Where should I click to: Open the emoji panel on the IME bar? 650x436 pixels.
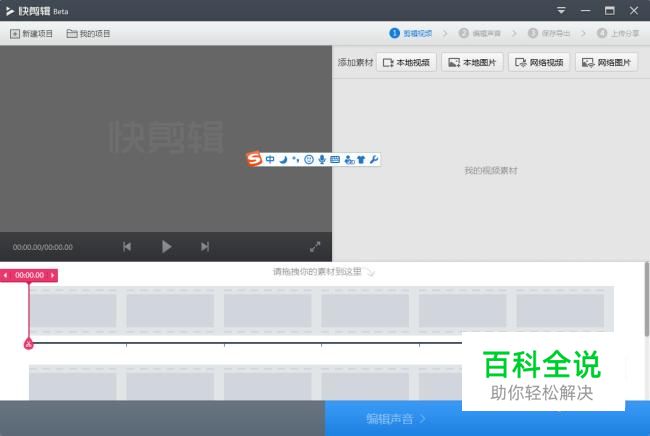coord(309,160)
